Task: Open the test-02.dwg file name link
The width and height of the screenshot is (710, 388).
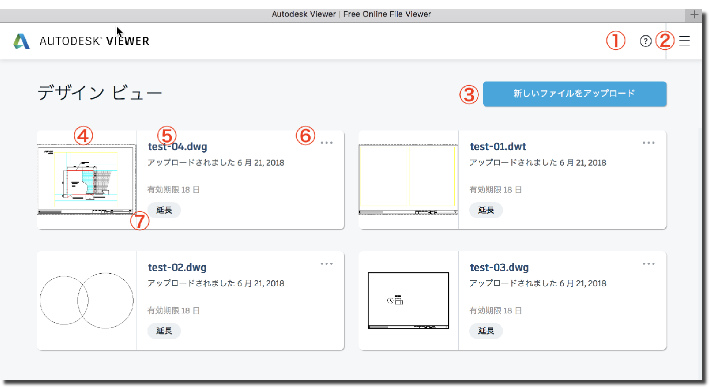Action: click(177, 268)
